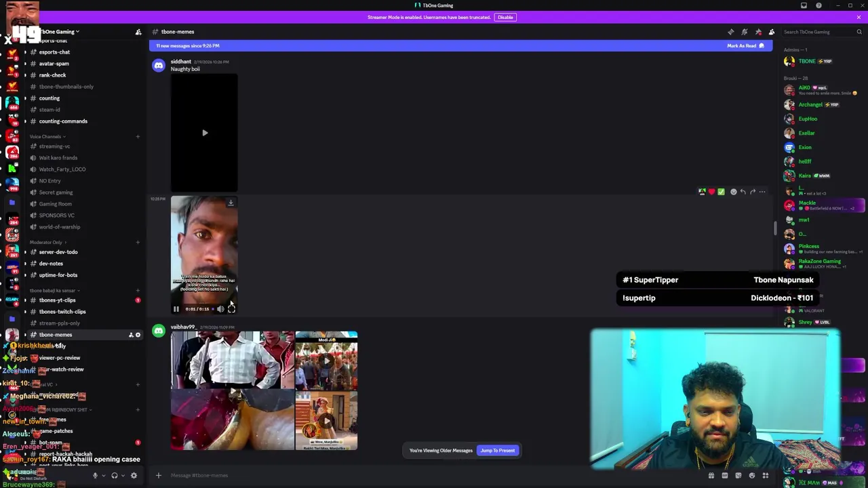This screenshot has width=868, height=488.
Task: Open video in fullscreen
Action: coord(231,309)
